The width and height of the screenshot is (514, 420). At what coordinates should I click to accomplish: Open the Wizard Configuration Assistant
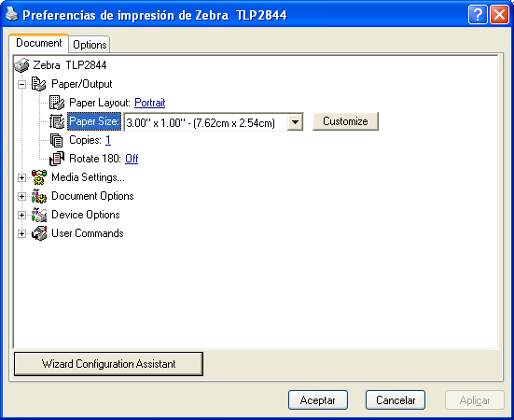click(x=108, y=364)
